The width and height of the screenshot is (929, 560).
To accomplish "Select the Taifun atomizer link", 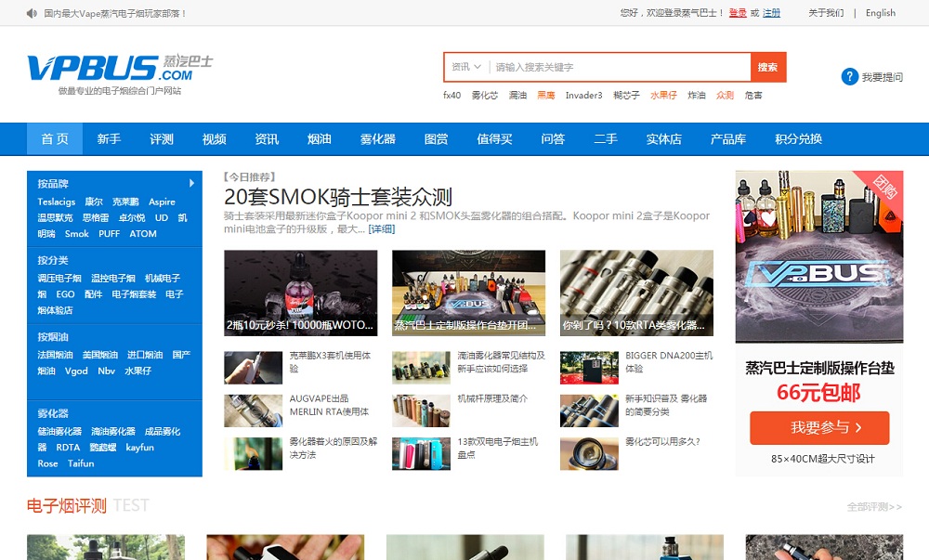I will (81, 463).
